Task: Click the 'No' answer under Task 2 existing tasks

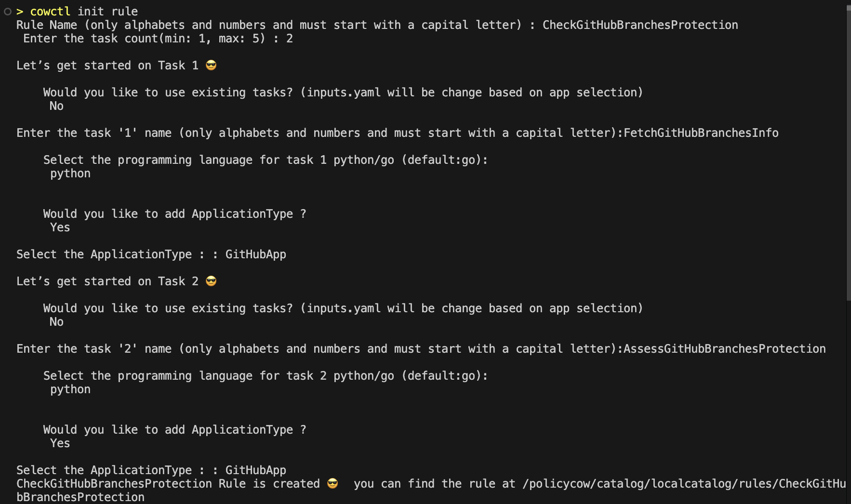Action: click(x=56, y=322)
